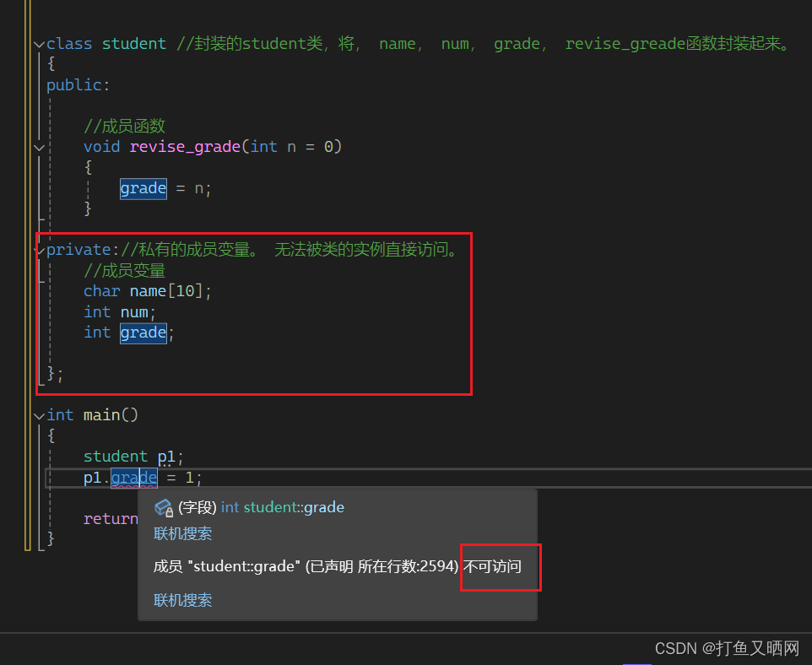
Task: Click num in the 'int num;' line
Action: point(134,312)
